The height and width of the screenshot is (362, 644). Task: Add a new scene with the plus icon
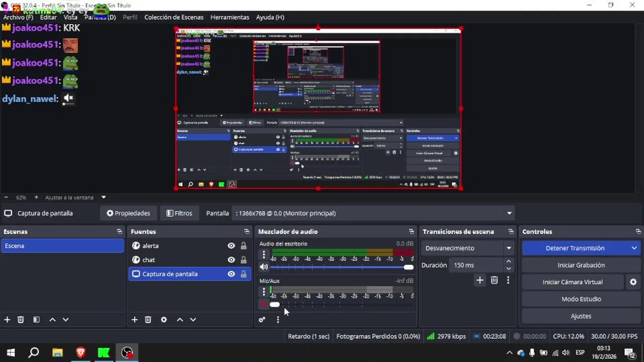click(x=7, y=320)
